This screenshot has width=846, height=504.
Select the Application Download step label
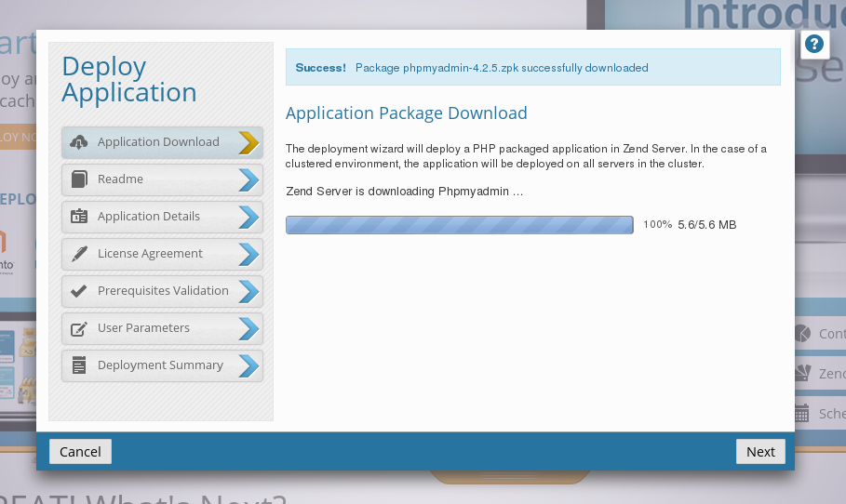tap(158, 141)
